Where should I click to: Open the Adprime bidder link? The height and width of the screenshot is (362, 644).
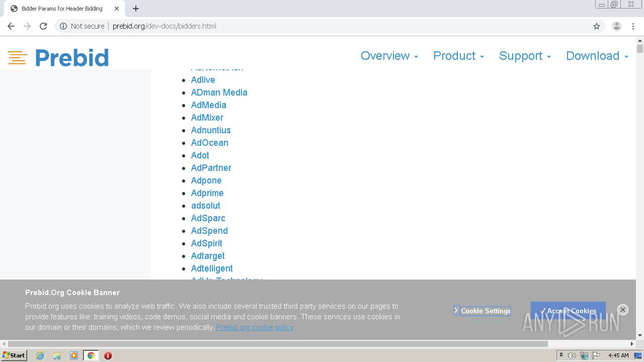coord(207,193)
